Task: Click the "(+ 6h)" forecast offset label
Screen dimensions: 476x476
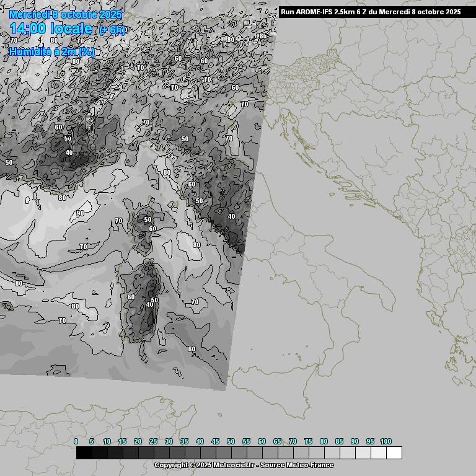Action: tap(112, 30)
